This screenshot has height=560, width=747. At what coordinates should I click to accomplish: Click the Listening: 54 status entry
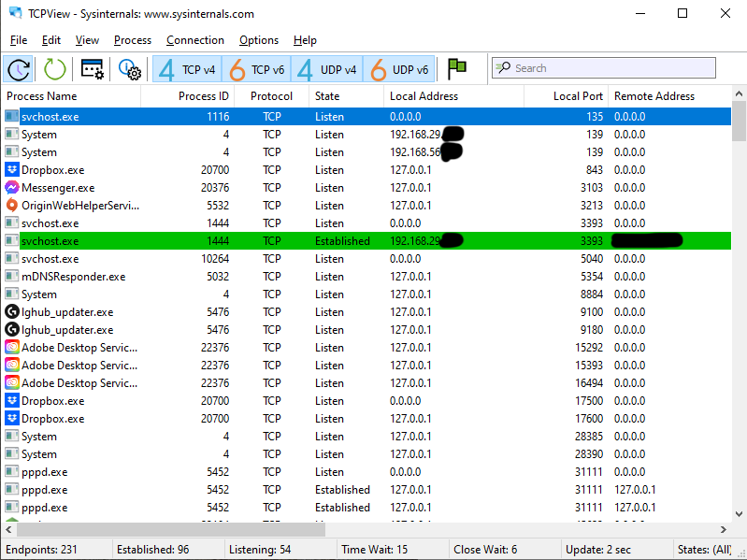[x=260, y=550]
